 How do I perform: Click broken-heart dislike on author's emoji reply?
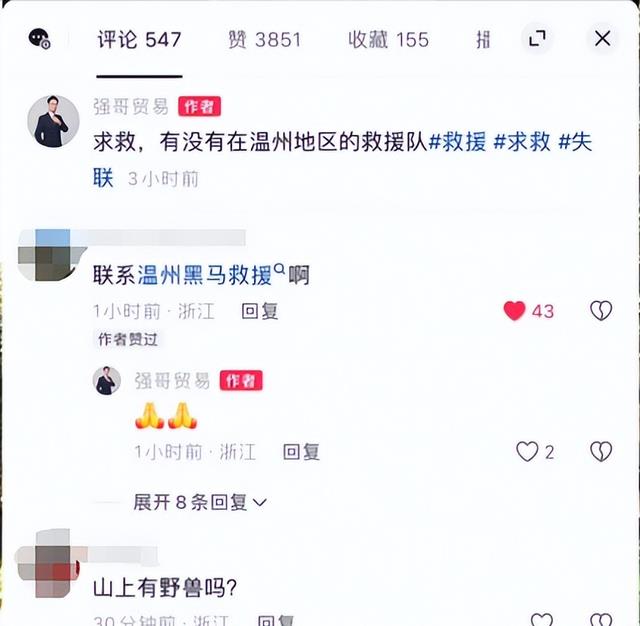click(x=601, y=452)
